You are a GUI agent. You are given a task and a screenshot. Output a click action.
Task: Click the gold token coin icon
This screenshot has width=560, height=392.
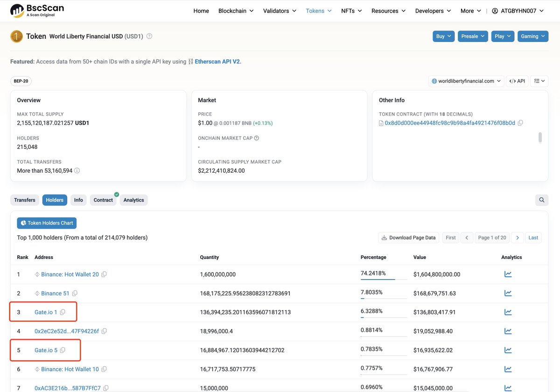[x=17, y=36]
